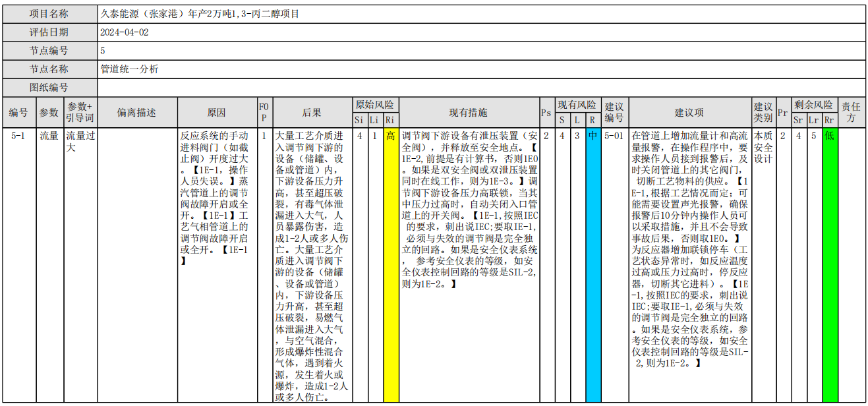Click the Ri sub-header
Screen dimensions: 868x406
(x=391, y=121)
